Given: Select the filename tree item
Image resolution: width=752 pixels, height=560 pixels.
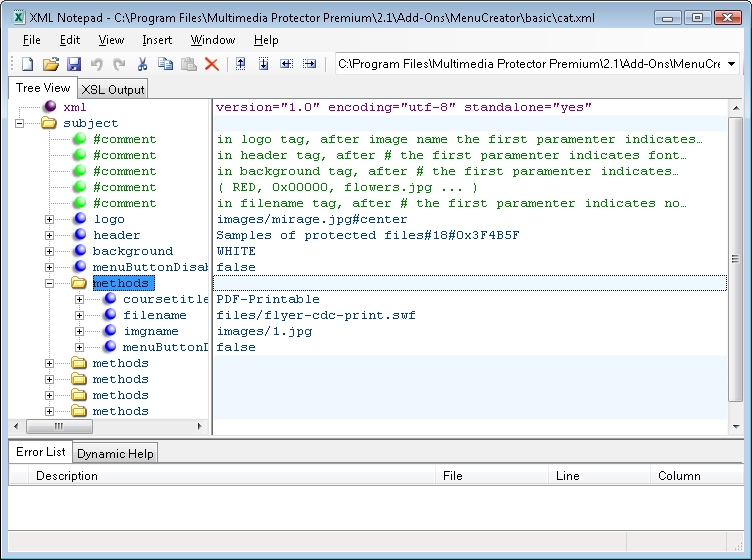Looking at the screenshot, I should coord(154,316).
